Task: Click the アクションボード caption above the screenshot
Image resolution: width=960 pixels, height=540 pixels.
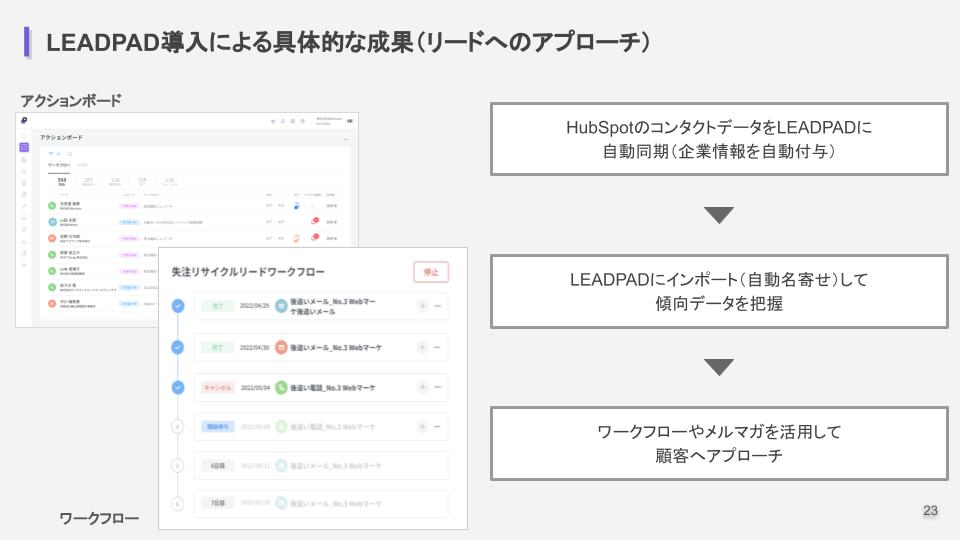Action: [x=71, y=101]
